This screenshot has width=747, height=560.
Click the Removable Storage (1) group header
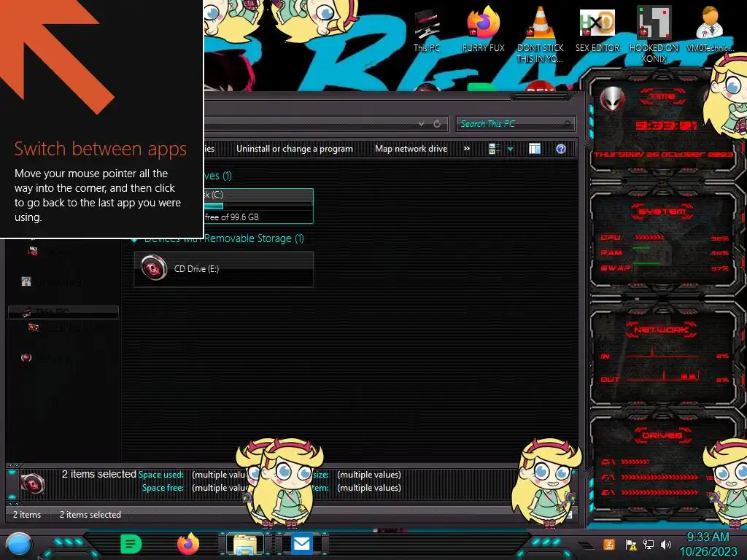[x=253, y=238]
